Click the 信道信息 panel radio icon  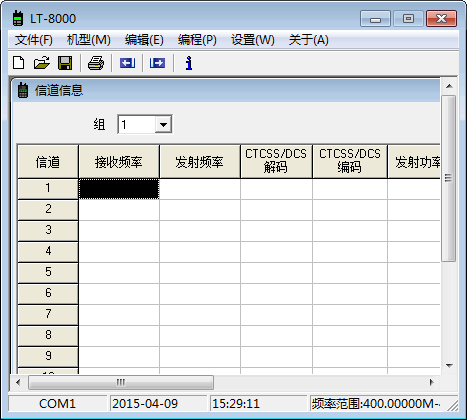click(23, 90)
